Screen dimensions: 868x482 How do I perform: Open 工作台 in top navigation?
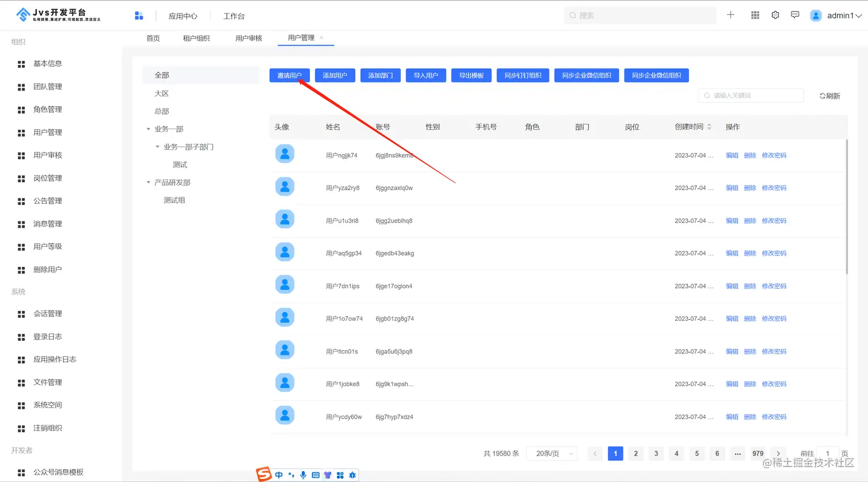pyautogui.click(x=234, y=16)
